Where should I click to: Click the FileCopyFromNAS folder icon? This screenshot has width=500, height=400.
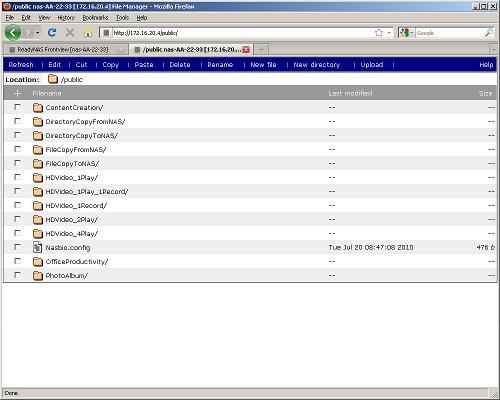click(x=38, y=149)
